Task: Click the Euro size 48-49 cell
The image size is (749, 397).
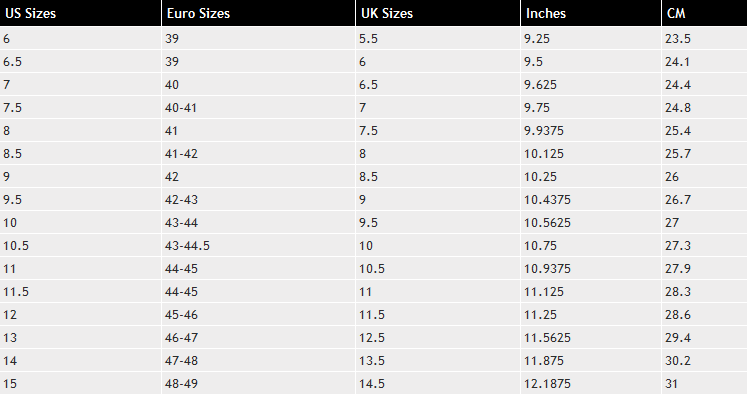Action: tap(258, 384)
